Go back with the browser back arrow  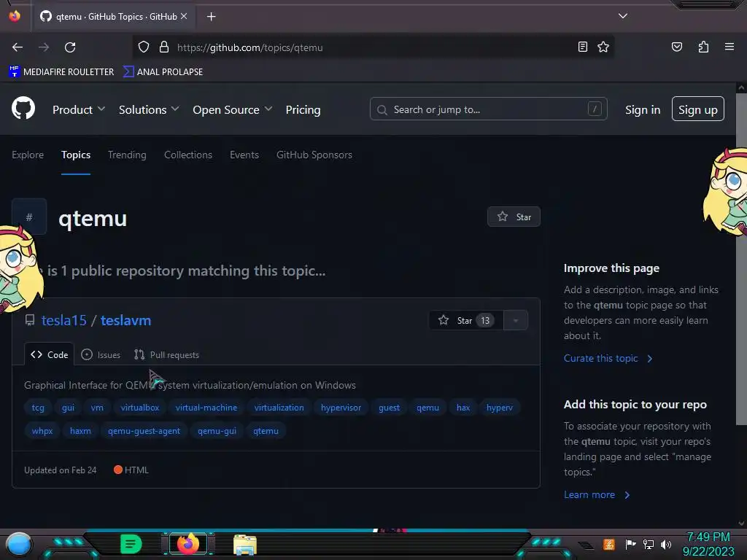[x=18, y=47]
